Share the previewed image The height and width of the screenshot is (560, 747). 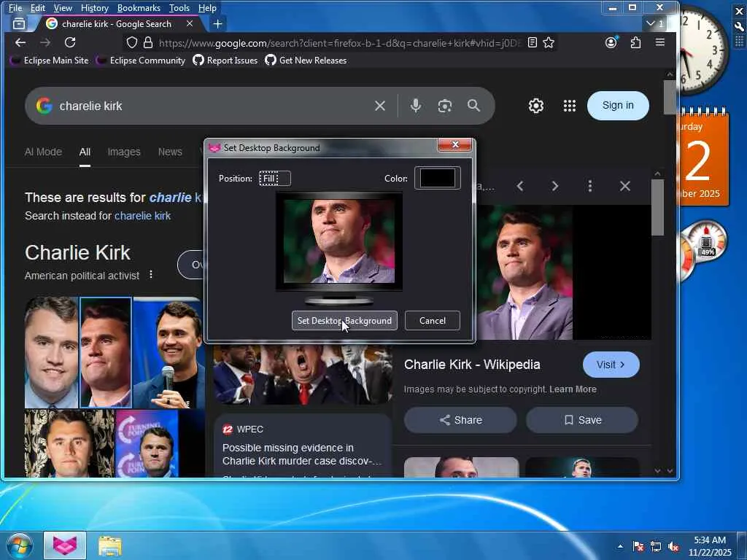pos(460,420)
